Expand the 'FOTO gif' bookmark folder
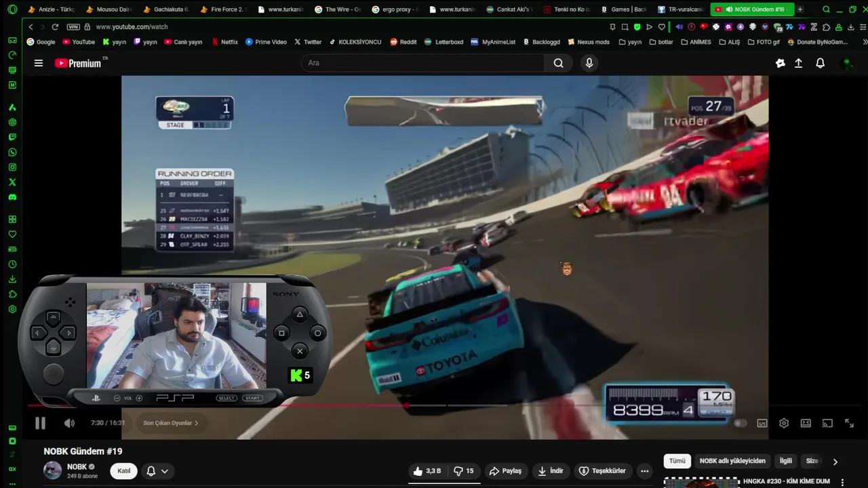The image size is (868, 488). [764, 42]
